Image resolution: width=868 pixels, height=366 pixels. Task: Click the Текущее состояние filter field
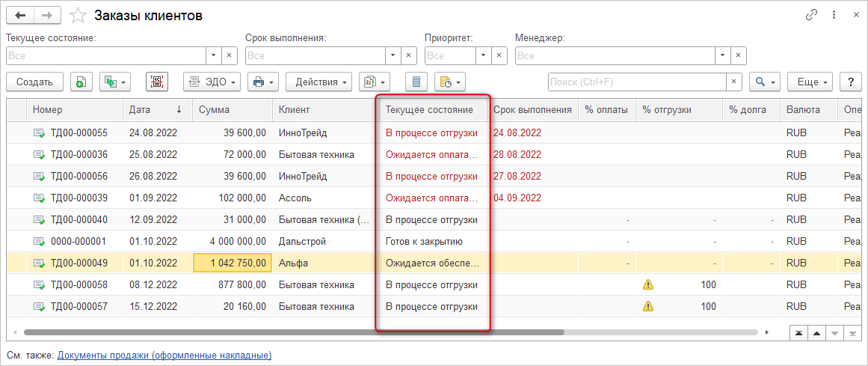106,56
